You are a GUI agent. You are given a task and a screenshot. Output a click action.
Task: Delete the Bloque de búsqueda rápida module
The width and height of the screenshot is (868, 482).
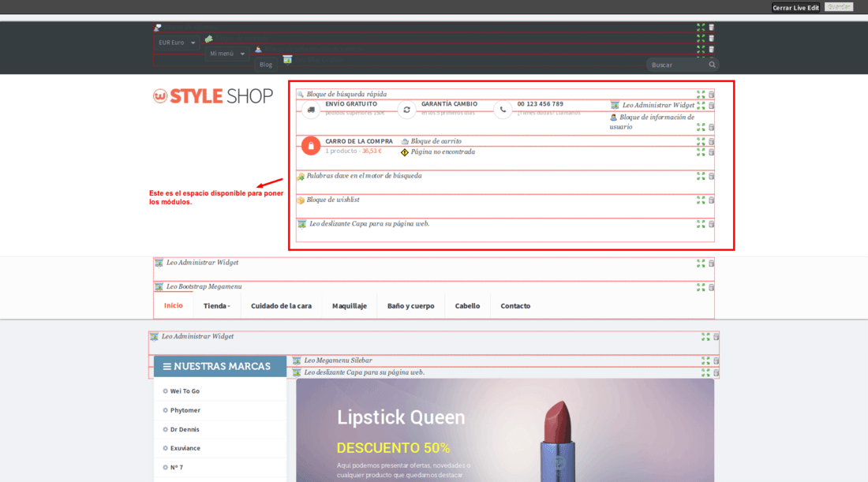(712, 95)
